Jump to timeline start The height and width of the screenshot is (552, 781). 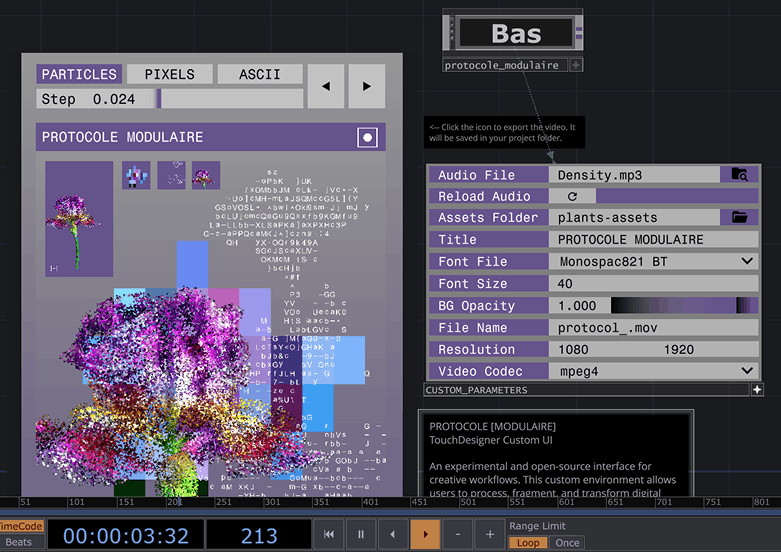[x=329, y=535]
